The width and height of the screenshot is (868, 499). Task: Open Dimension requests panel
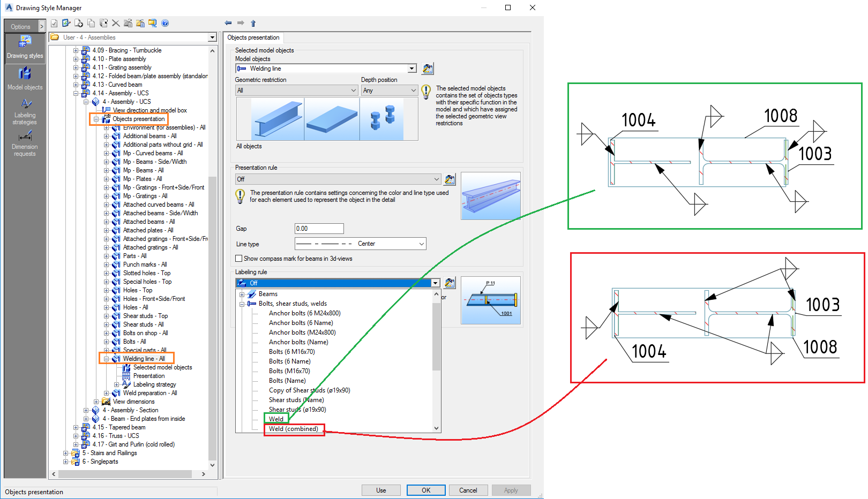pyautogui.click(x=25, y=143)
